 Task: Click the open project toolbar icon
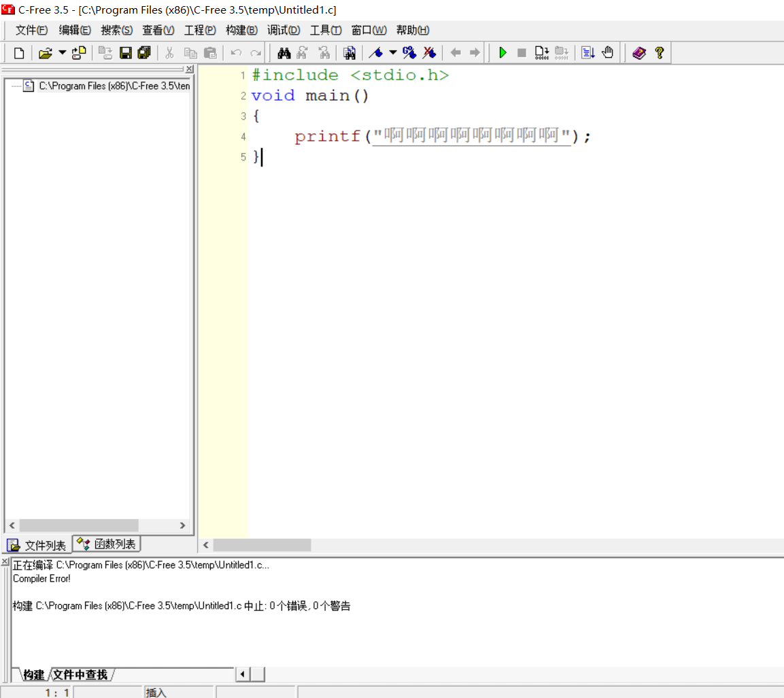pos(79,53)
